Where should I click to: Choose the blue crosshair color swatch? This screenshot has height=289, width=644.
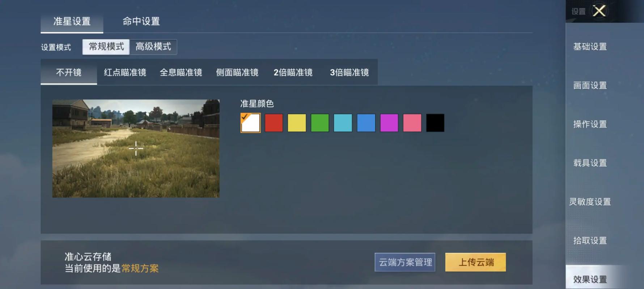click(366, 123)
